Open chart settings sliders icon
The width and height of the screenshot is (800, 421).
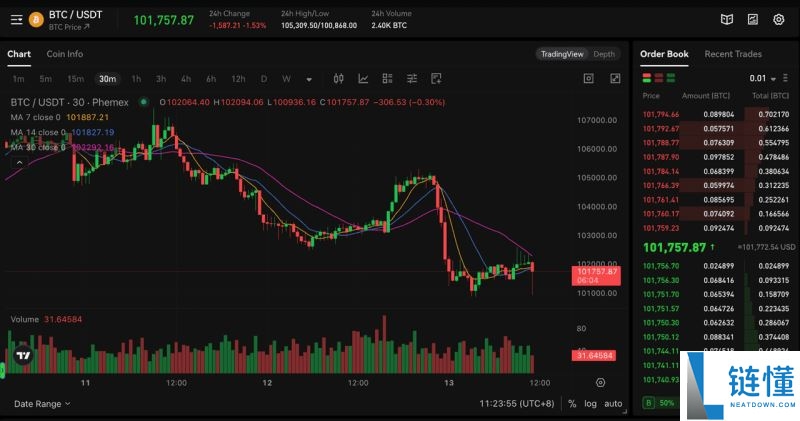411,78
